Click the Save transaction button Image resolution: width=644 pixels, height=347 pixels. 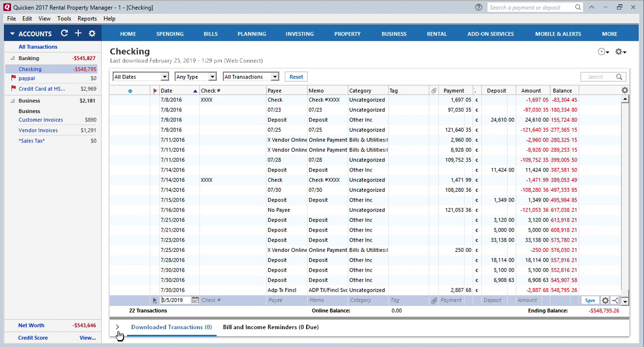590,301
